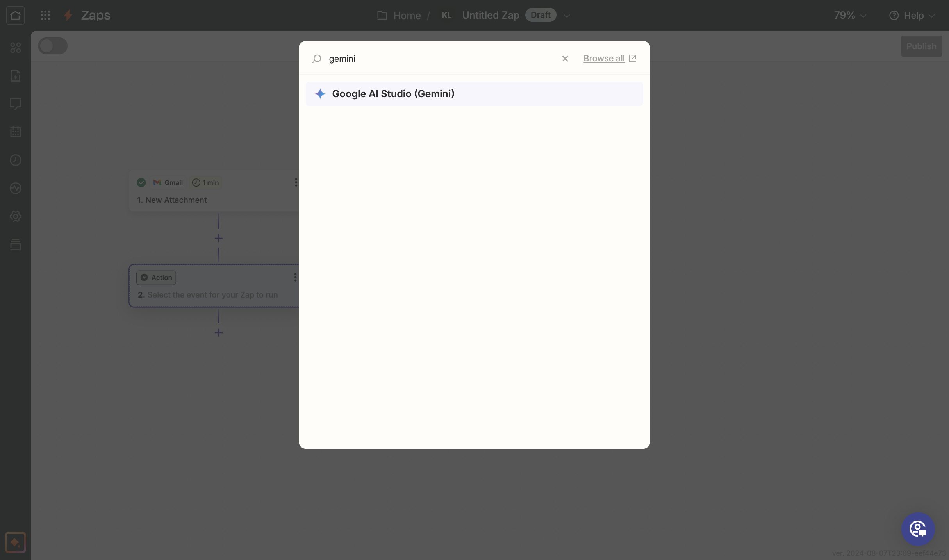Click the Home breadcrumb link
Viewport: 949px width, 560px height.
coord(407,15)
